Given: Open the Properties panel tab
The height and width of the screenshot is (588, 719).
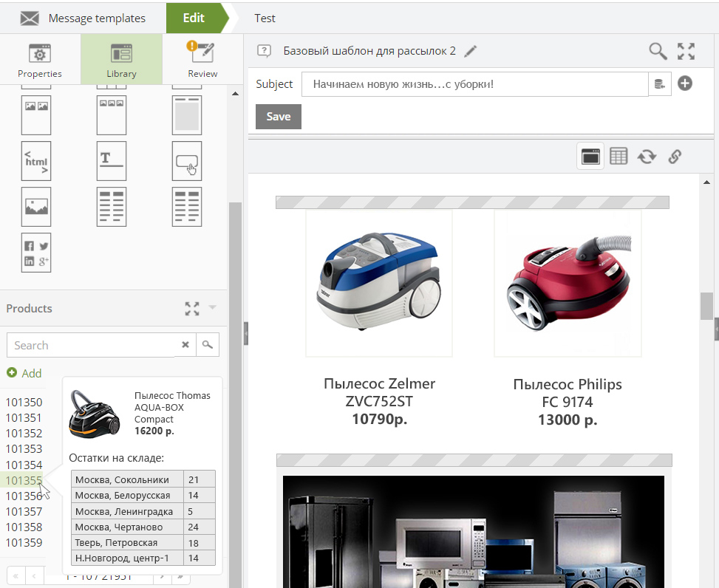Looking at the screenshot, I should click(x=40, y=60).
